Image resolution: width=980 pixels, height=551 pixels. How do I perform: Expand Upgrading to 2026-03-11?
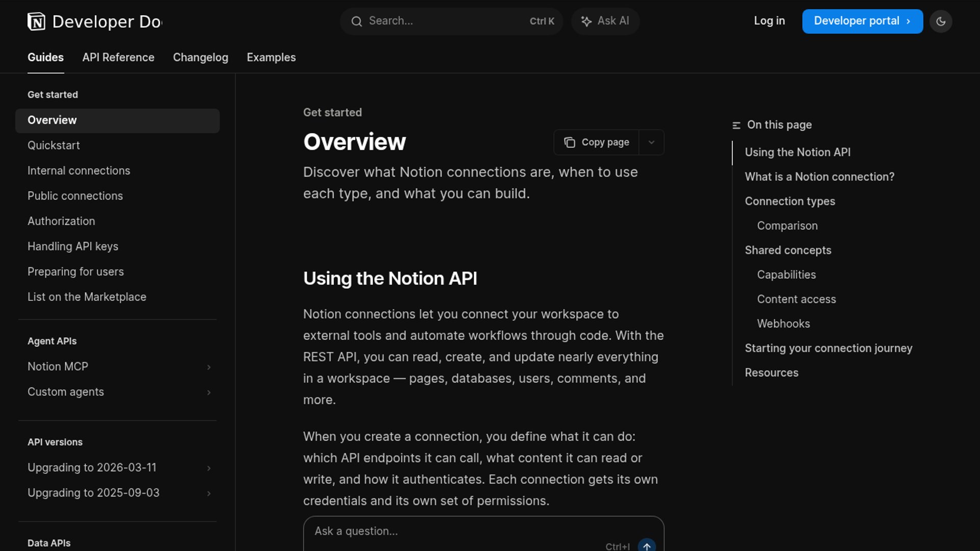coord(209,468)
